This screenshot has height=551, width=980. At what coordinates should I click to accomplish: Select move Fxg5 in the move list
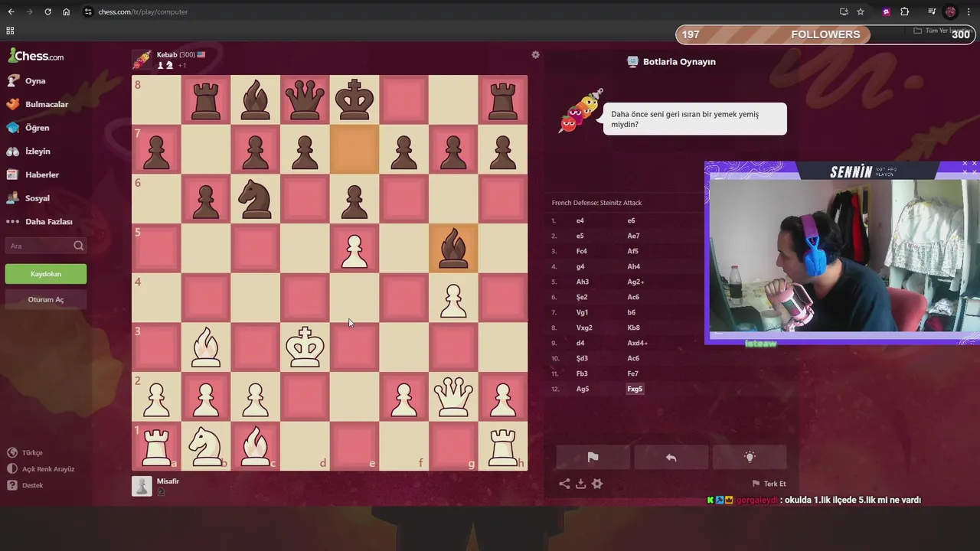[x=635, y=389]
